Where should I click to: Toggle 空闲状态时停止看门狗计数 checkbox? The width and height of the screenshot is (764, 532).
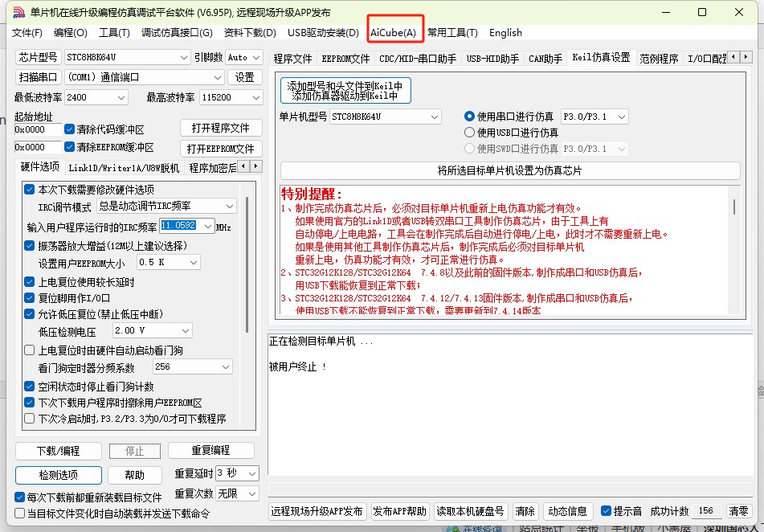pyautogui.click(x=29, y=387)
